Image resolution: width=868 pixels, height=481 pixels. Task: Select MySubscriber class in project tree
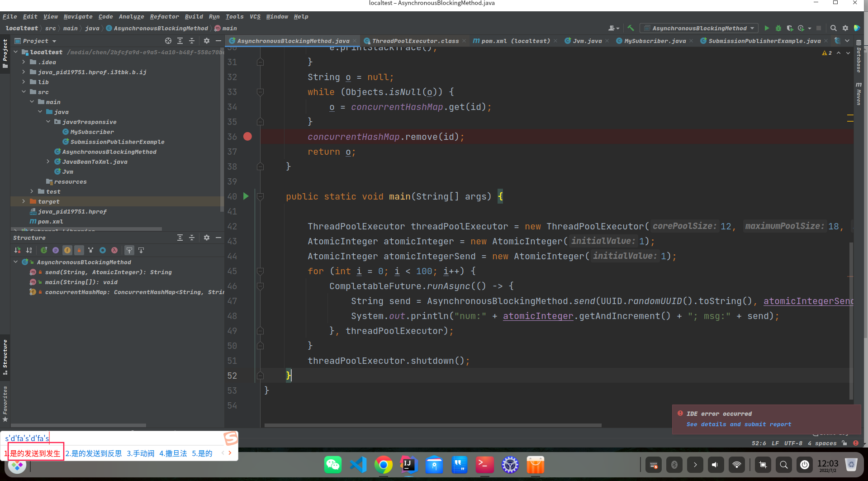coord(92,132)
